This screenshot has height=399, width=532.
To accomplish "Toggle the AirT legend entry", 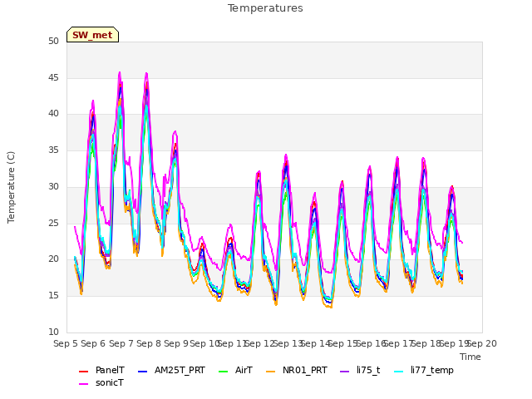I will coord(236,370).
